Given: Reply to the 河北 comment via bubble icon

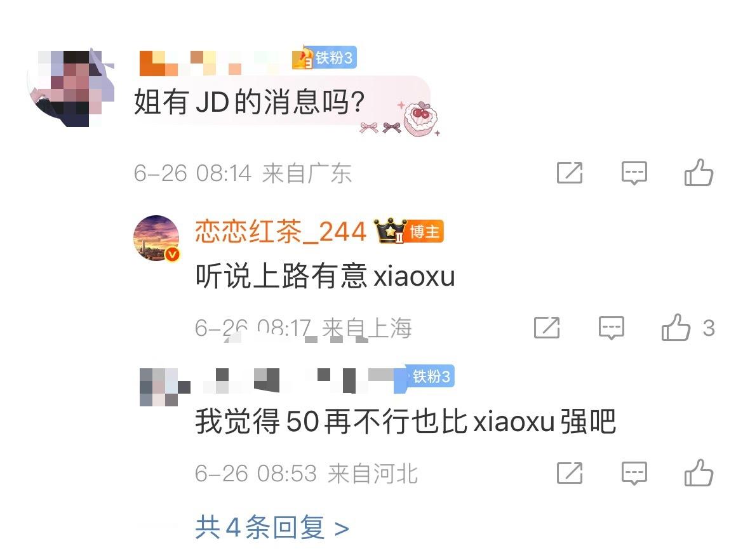Looking at the screenshot, I should point(634,473).
